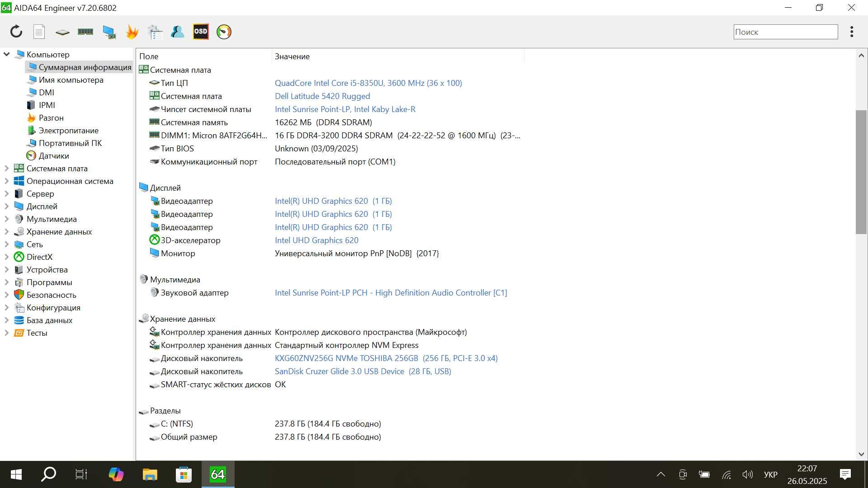
Task: Select the DMI tree item
Action: click(46, 92)
